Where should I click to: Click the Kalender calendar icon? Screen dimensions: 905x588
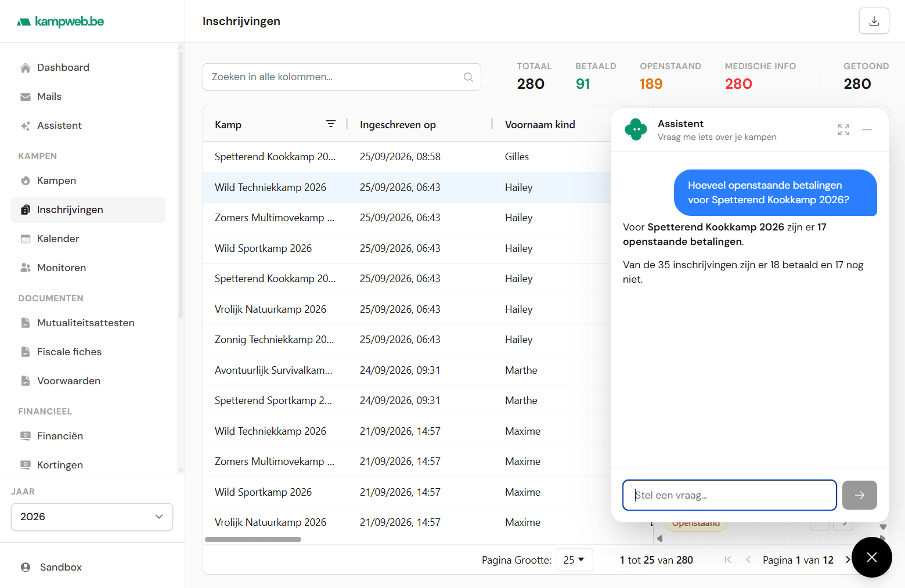pos(26,239)
